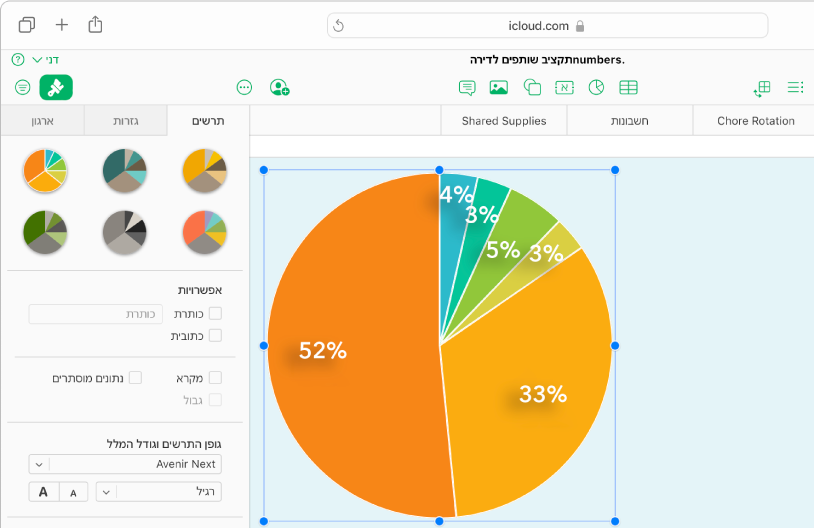Click the smaller A font size button
Viewport: 814px width, 529px height.
point(74,491)
